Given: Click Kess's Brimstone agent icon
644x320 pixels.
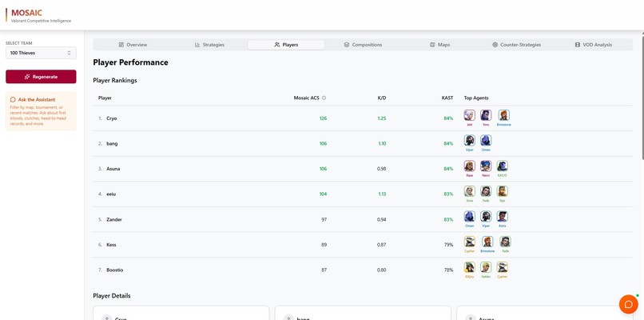Looking at the screenshot, I should click(x=487, y=242).
